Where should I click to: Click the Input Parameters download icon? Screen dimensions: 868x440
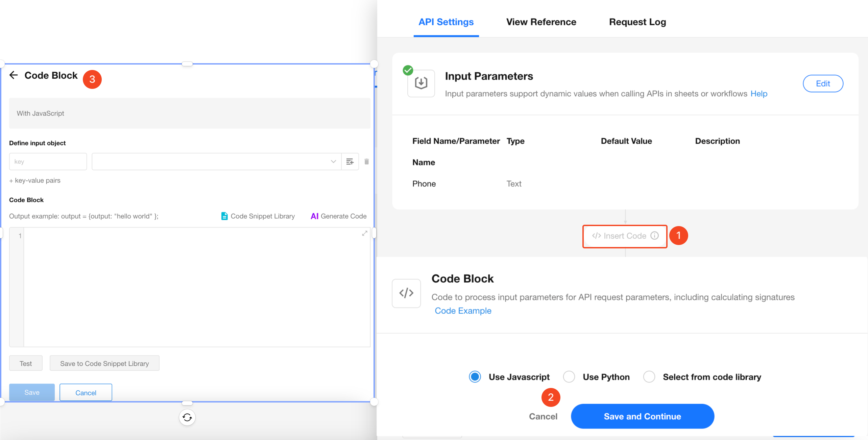tap(421, 83)
